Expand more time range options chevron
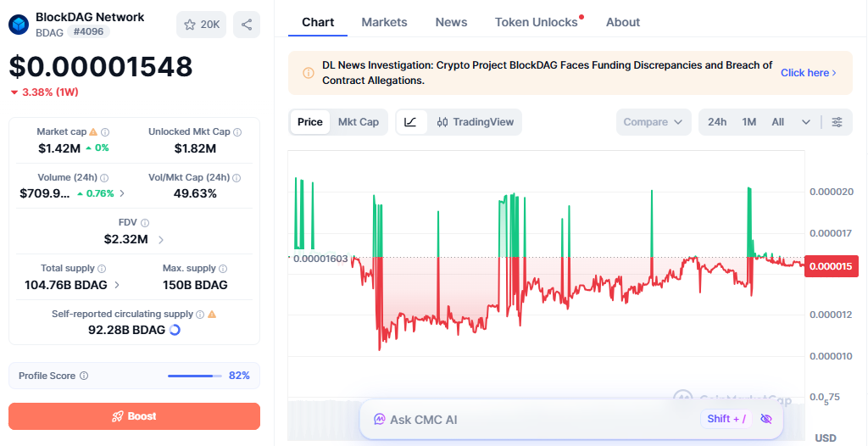This screenshot has width=868, height=446. (x=806, y=122)
